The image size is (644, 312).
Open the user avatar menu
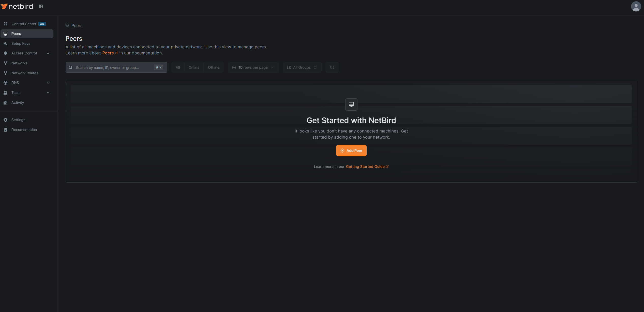click(x=636, y=6)
